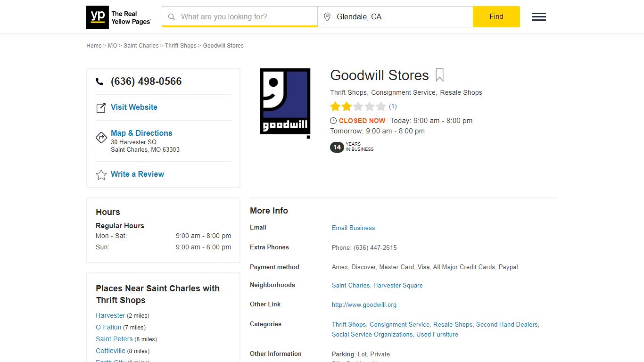Click the location pin icon

pyautogui.click(x=327, y=17)
